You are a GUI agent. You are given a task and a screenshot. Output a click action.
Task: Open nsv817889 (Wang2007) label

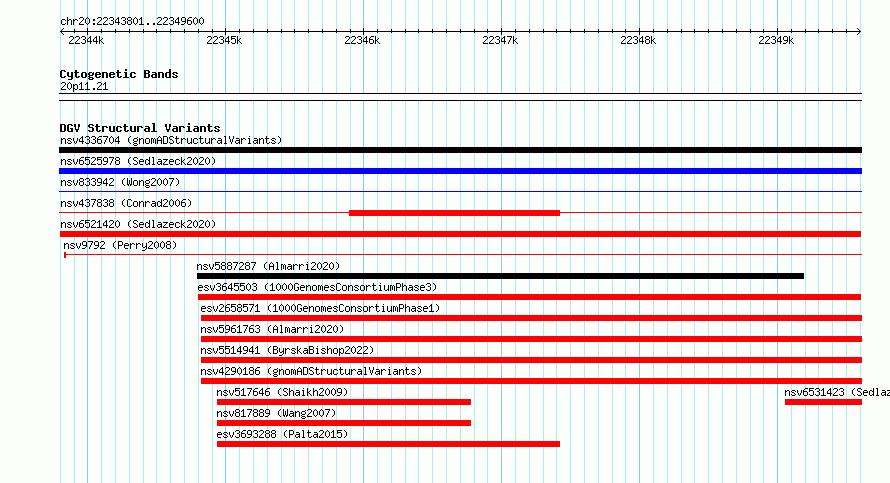276,413
